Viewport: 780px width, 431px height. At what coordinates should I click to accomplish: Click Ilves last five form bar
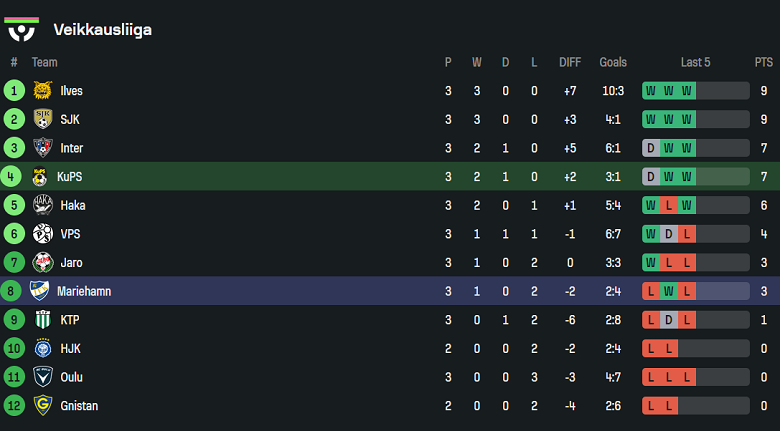pyautogui.click(x=695, y=91)
